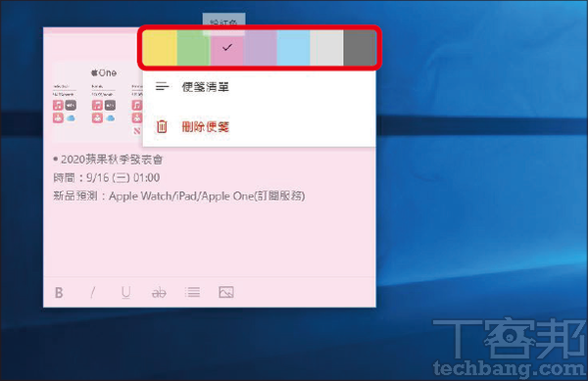Click the line 時間：9/16 (三) 01:00

pos(107,177)
